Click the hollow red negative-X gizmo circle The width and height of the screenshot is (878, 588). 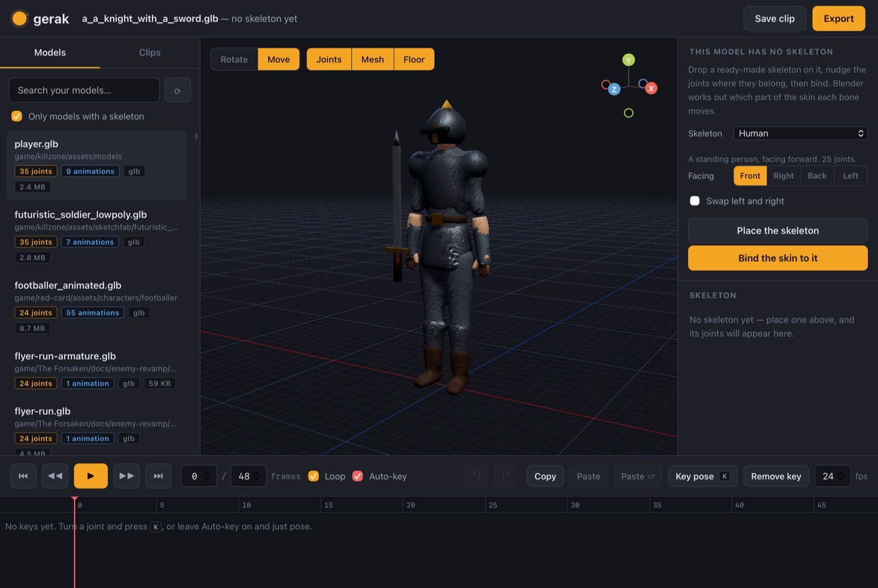click(606, 84)
